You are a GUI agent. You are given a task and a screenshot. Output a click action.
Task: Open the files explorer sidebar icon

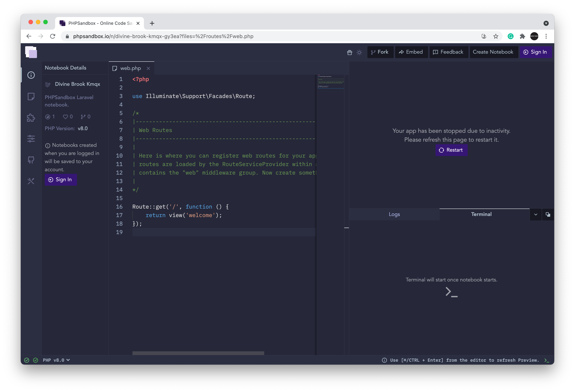pyautogui.click(x=31, y=97)
